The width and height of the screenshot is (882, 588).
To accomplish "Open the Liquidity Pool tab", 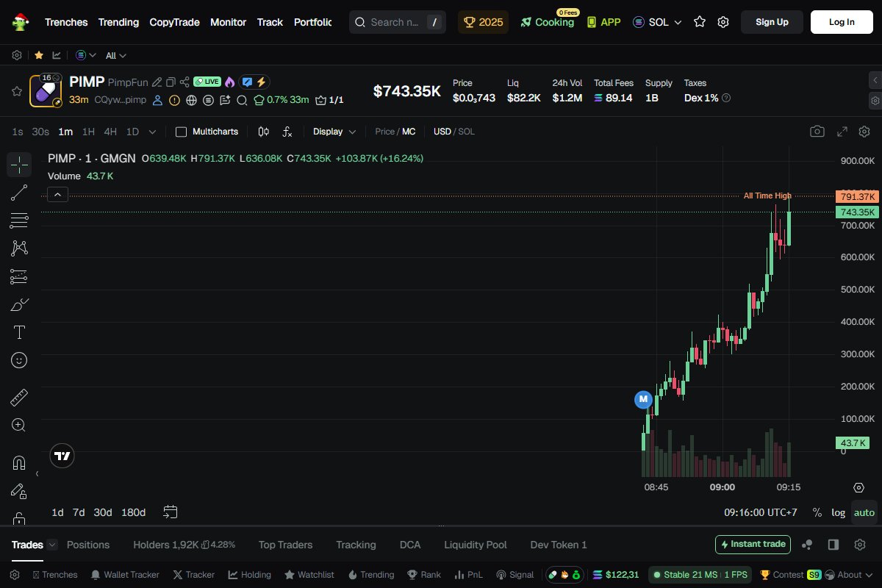I will pyautogui.click(x=476, y=545).
